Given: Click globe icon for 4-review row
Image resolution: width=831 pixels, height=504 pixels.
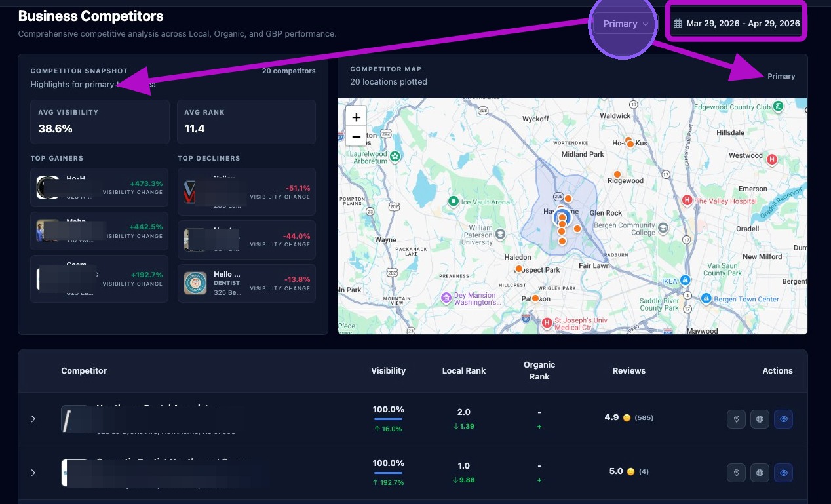Looking at the screenshot, I should (760, 473).
